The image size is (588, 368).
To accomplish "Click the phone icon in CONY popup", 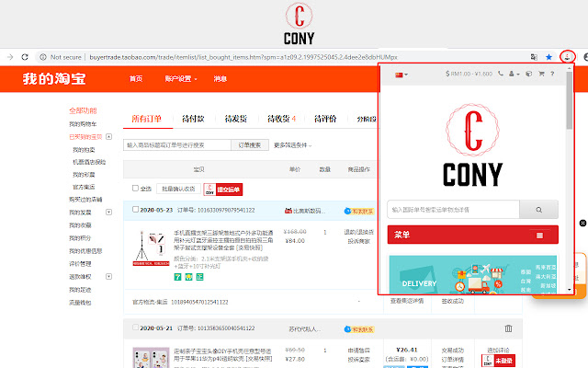I will 501,74.
